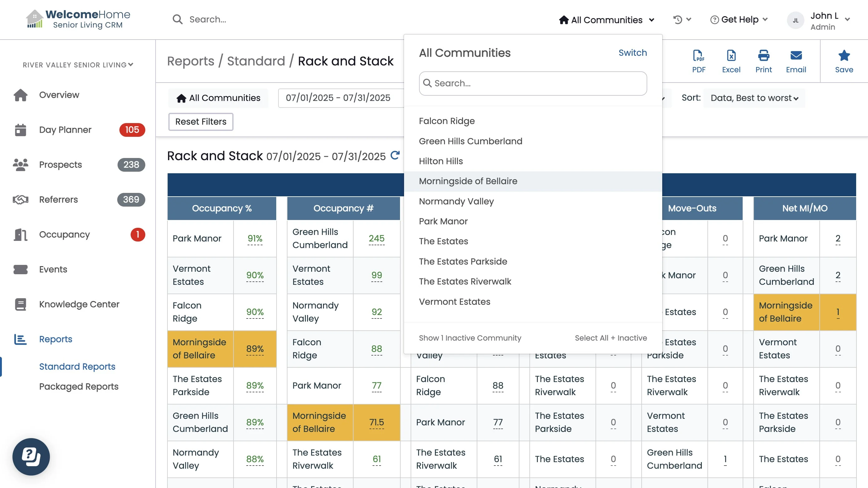The height and width of the screenshot is (488, 868).
Task: Open Packaged Reports in the sidebar
Action: coord(79,386)
